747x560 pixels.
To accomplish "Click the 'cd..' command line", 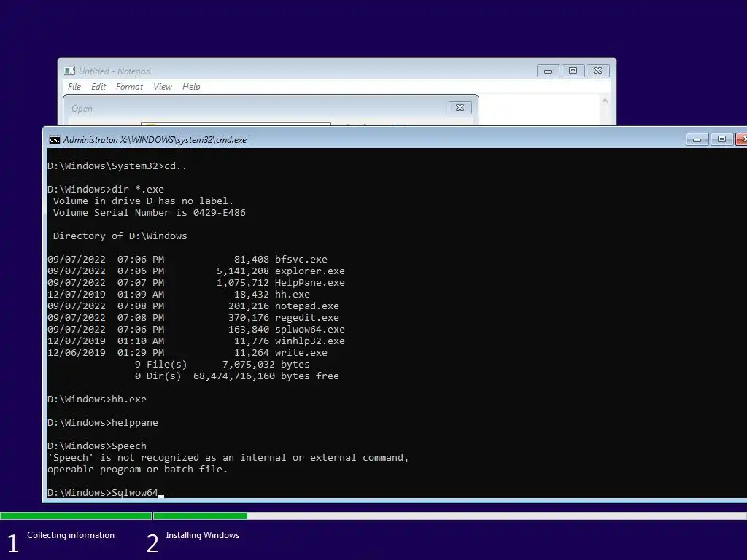I will click(117, 166).
